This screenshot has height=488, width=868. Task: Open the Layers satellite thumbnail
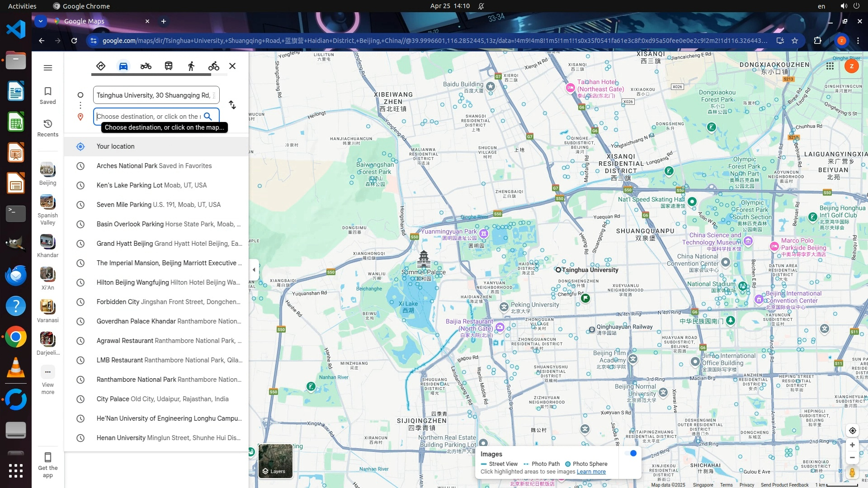(x=275, y=460)
